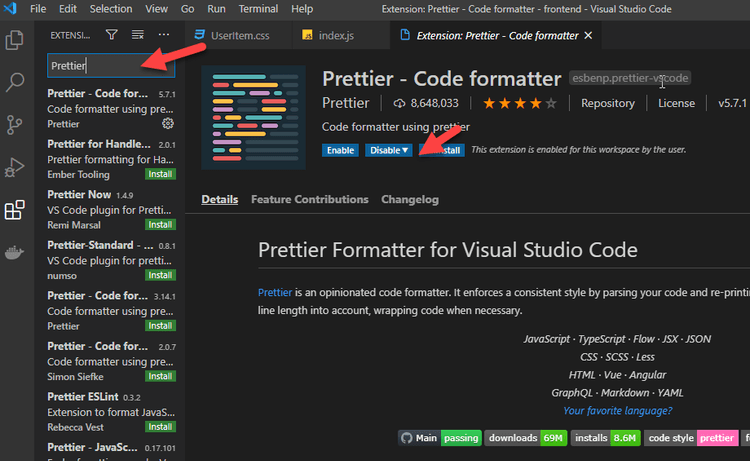Open the Docker view in activity bar

pos(14,252)
